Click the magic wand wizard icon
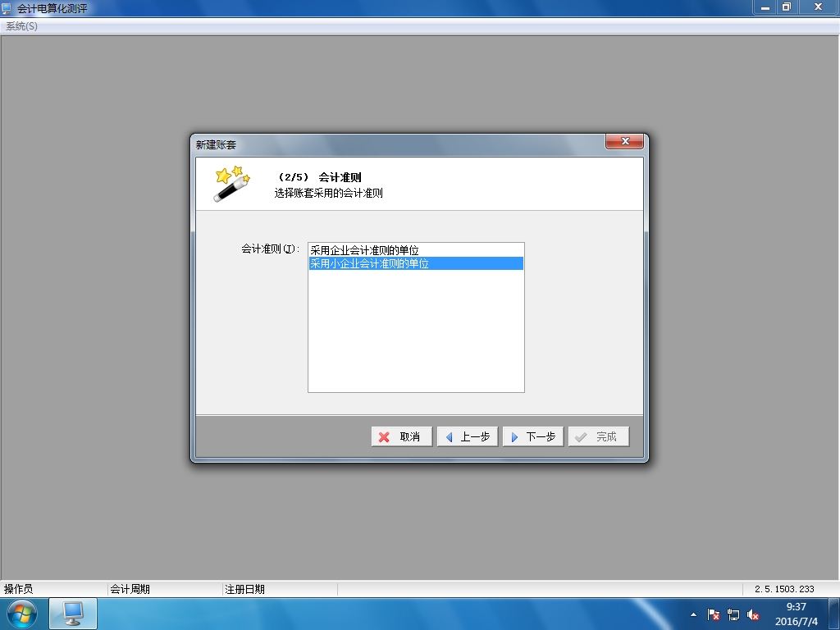The width and height of the screenshot is (840, 630). pyautogui.click(x=231, y=184)
